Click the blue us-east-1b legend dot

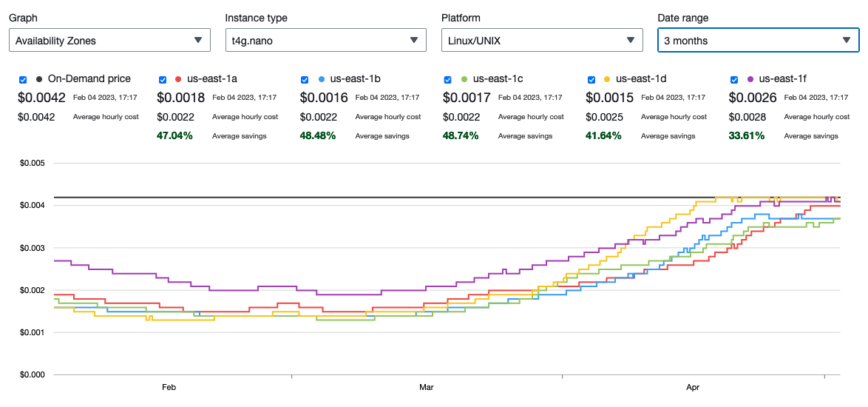pyautogui.click(x=321, y=79)
